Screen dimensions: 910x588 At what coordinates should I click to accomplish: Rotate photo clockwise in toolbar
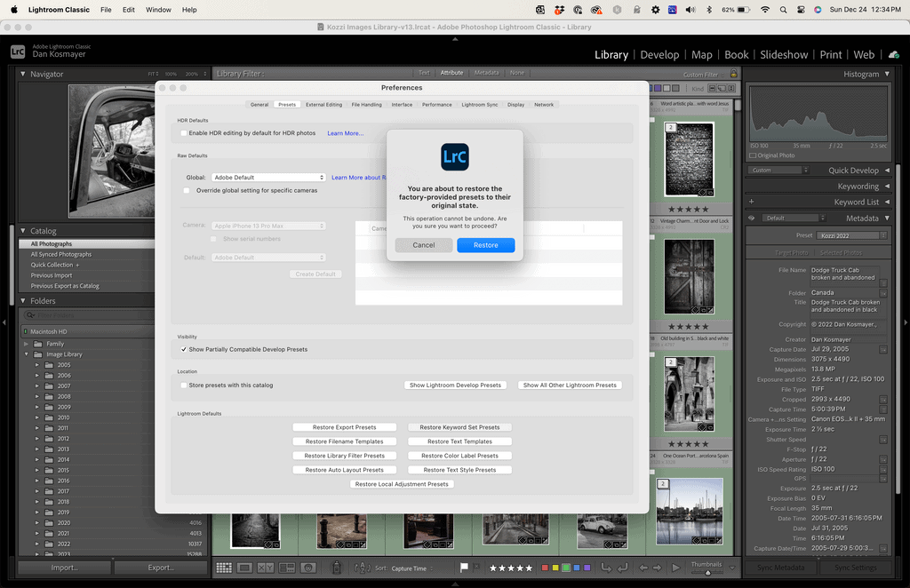click(x=622, y=568)
